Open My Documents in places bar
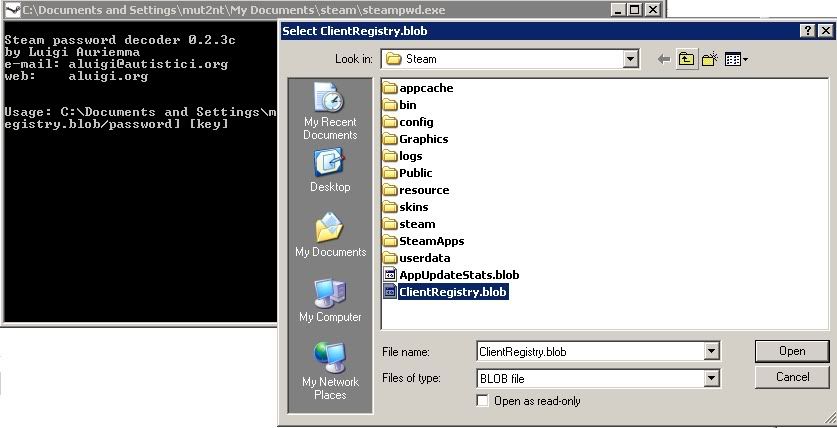Image resolution: width=837 pixels, height=428 pixels. click(x=330, y=235)
